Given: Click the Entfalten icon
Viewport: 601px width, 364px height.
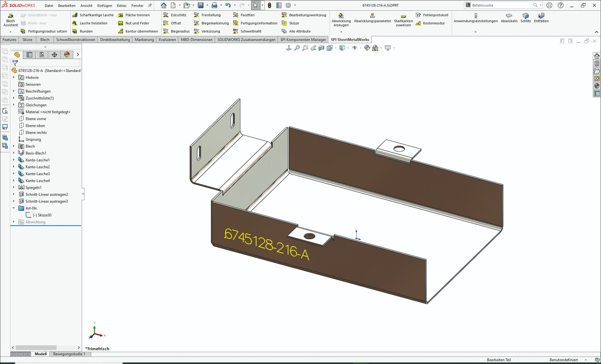Looking at the screenshot, I should point(541,15).
